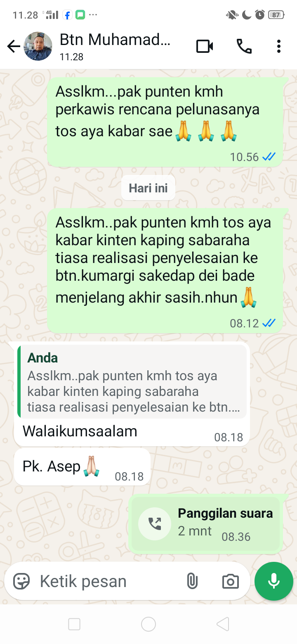Screen dimensions: 297x644
Task: Open the contact's profile photo
Action: point(38,46)
